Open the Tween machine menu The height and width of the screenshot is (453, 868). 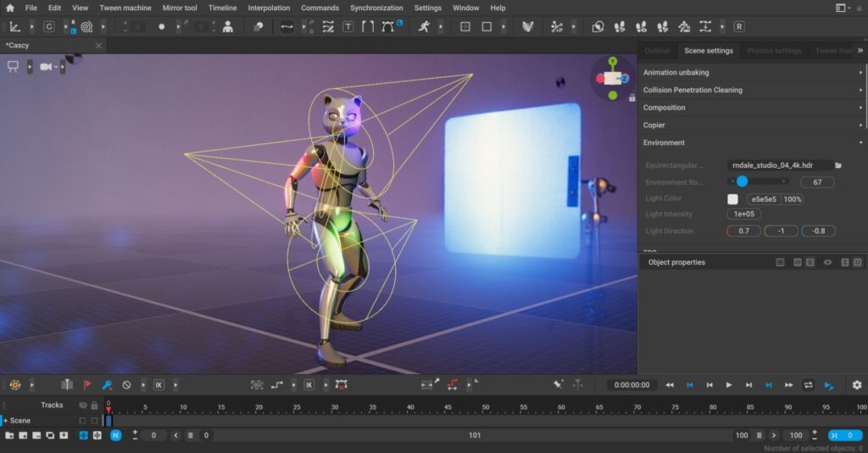(125, 8)
